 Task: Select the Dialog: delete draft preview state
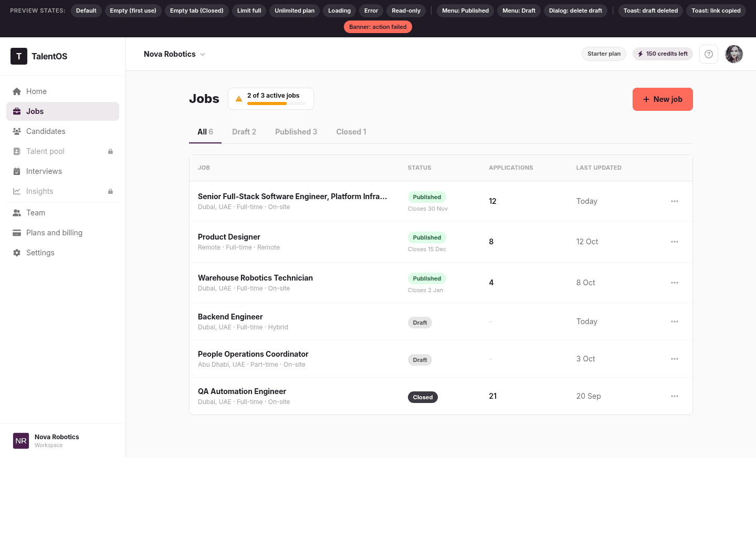(575, 11)
